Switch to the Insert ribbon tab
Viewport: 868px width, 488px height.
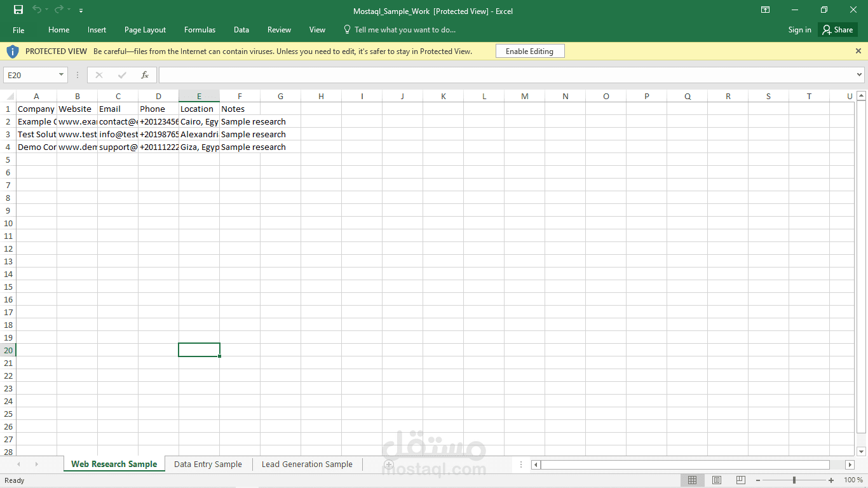point(97,30)
